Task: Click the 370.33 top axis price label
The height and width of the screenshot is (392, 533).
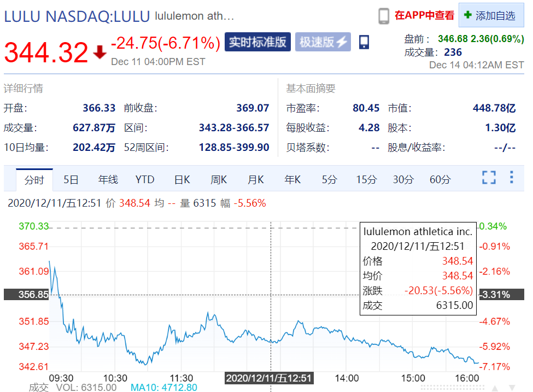Action: (x=34, y=226)
